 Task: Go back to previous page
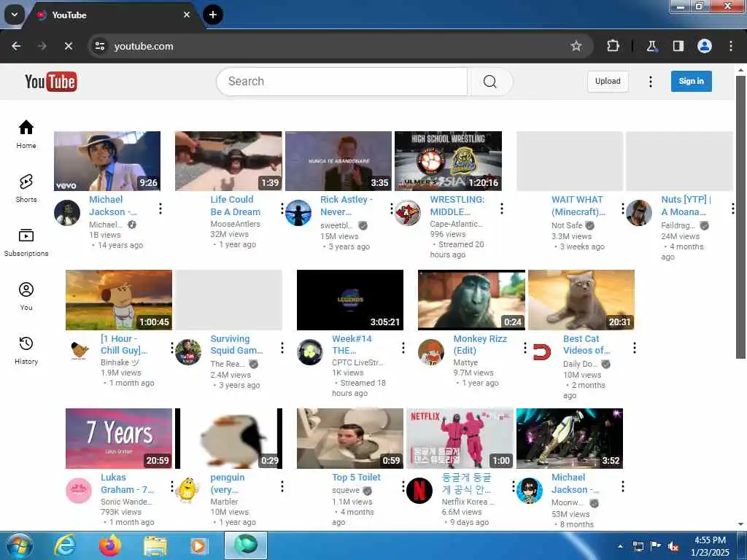click(16, 46)
